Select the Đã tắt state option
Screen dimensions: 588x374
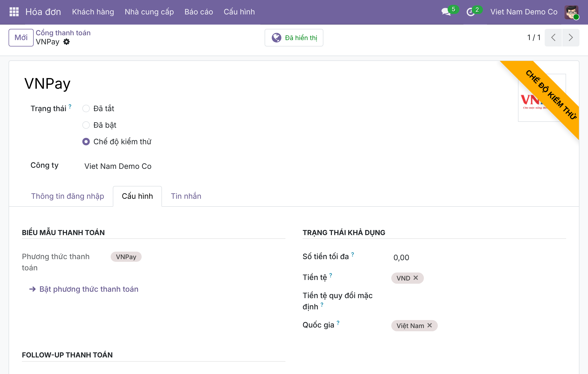tap(86, 108)
